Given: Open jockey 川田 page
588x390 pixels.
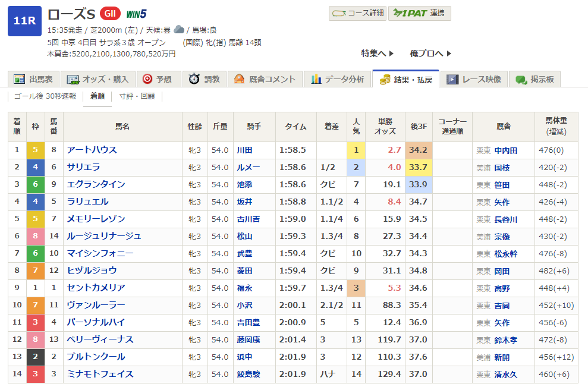Looking at the screenshot, I should coord(244,150).
